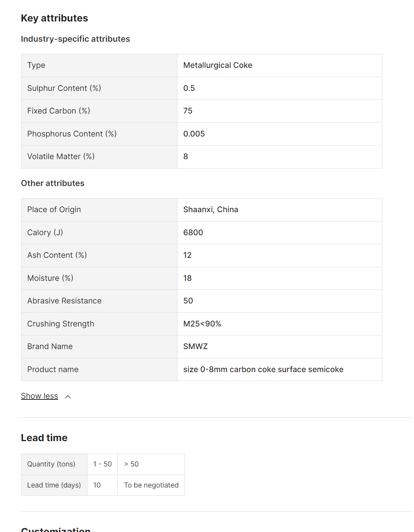Select the Shaanxi, China origin value
Screen dimensions: 414x532
point(211,210)
